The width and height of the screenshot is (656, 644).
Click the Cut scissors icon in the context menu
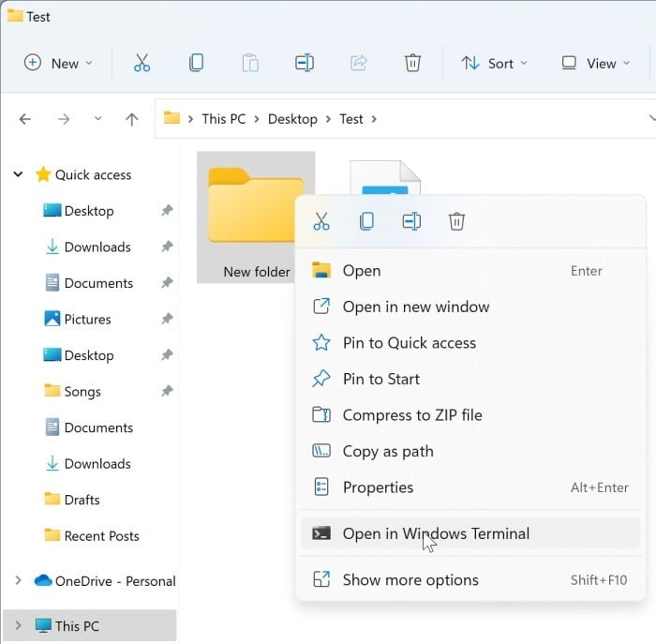[x=321, y=221]
